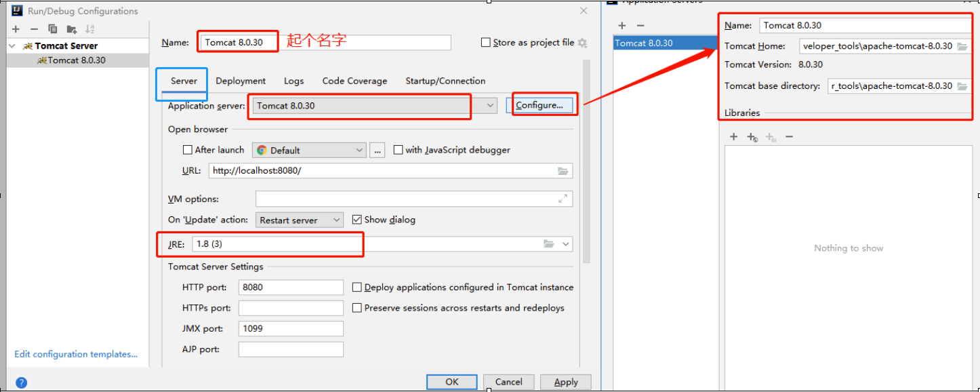The height and width of the screenshot is (392, 980).
Task: Add library plus icon under Libraries
Action: [733, 136]
